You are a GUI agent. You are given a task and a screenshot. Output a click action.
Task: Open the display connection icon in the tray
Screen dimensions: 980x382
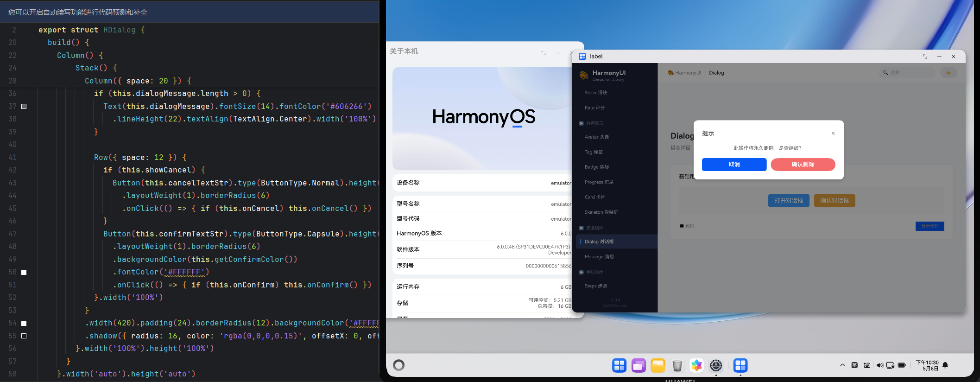click(890, 365)
